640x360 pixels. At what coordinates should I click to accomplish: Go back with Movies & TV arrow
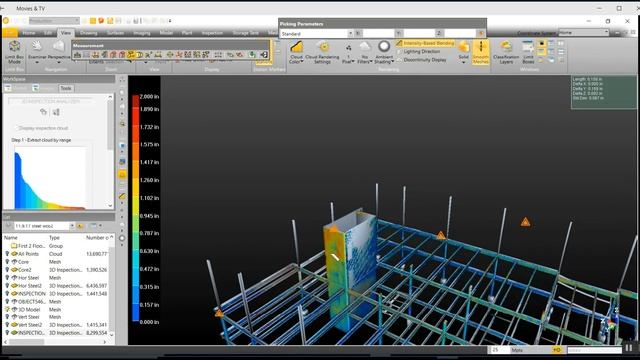[2, 8]
